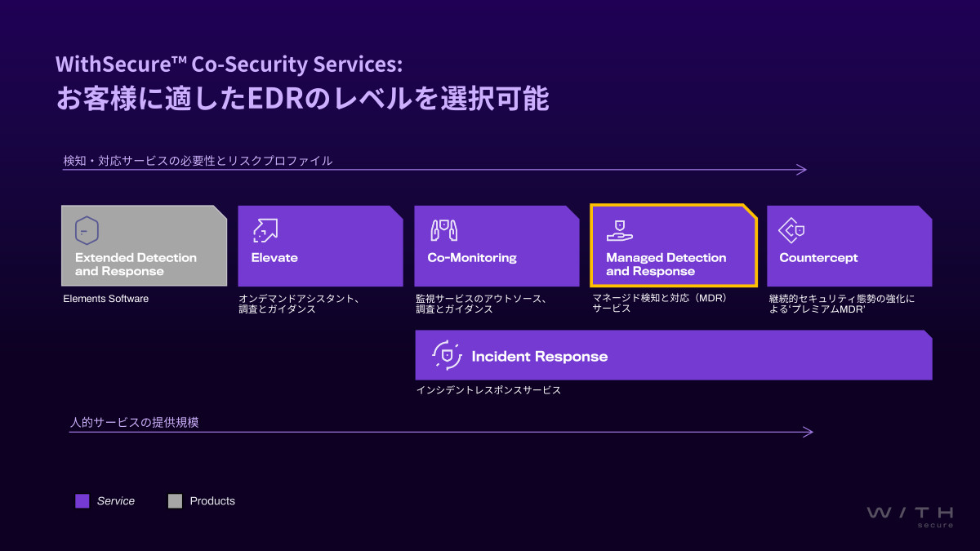
Task: Click the gray Products legend swatch
Action: (x=175, y=501)
